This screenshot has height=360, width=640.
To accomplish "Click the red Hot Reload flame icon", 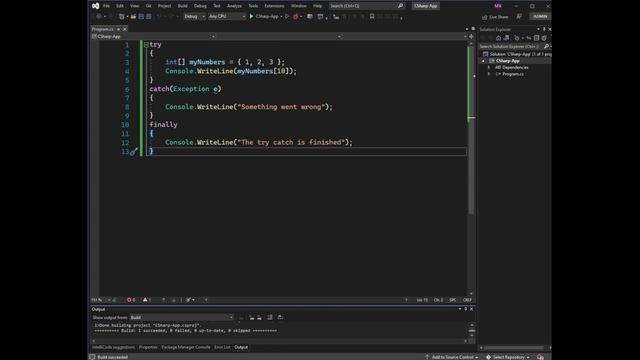I will [296, 16].
